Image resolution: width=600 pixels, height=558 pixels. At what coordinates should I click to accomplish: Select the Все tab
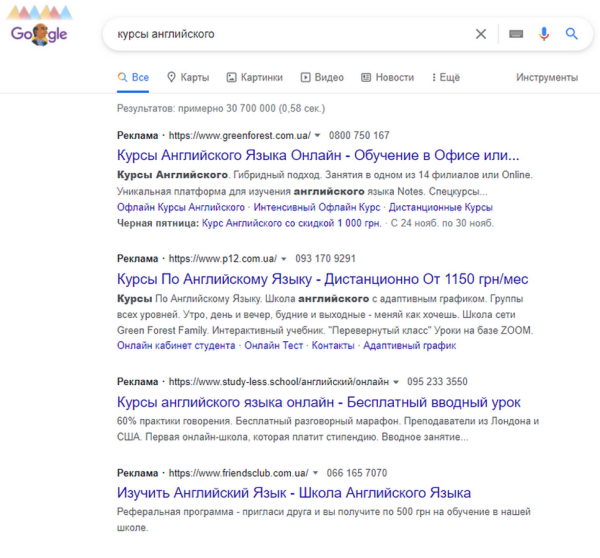coord(133,77)
